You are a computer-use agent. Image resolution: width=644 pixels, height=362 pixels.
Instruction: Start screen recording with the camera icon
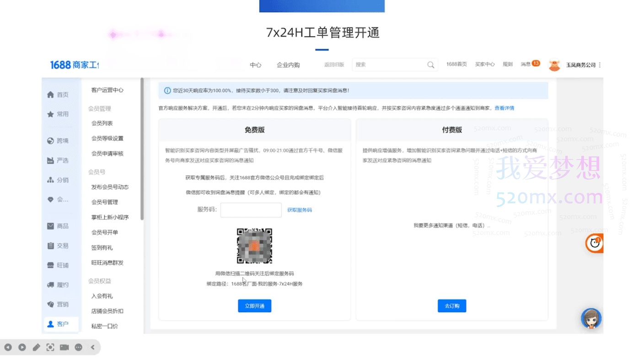pyautogui.click(x=64, y=347)
